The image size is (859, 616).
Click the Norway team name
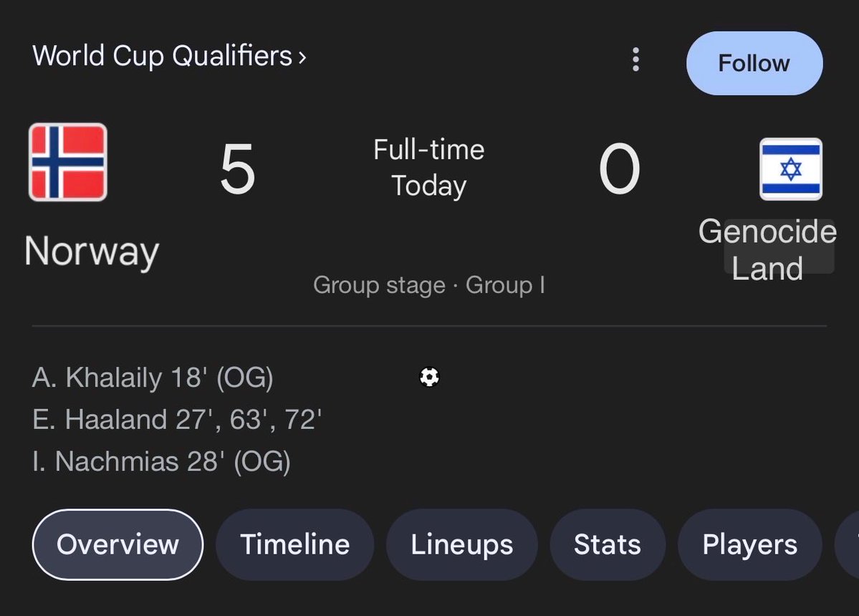tap(92, 251)
